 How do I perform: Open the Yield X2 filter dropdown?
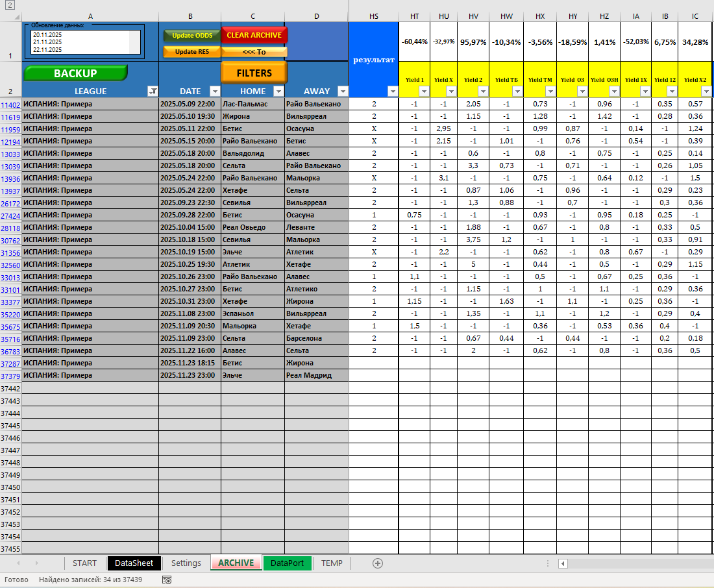pyautogui.click(x=706, y=92)
